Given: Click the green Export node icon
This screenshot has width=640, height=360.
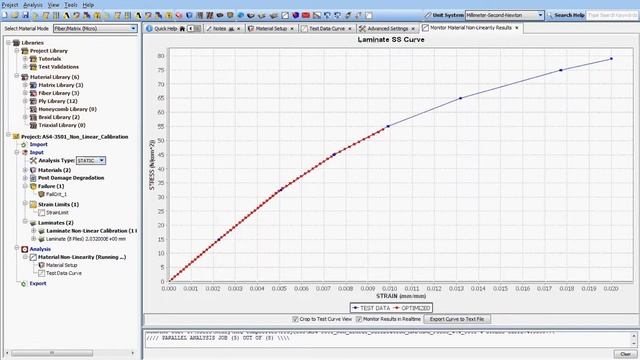Looking at the screenshot, I should [x=24, y=283].
